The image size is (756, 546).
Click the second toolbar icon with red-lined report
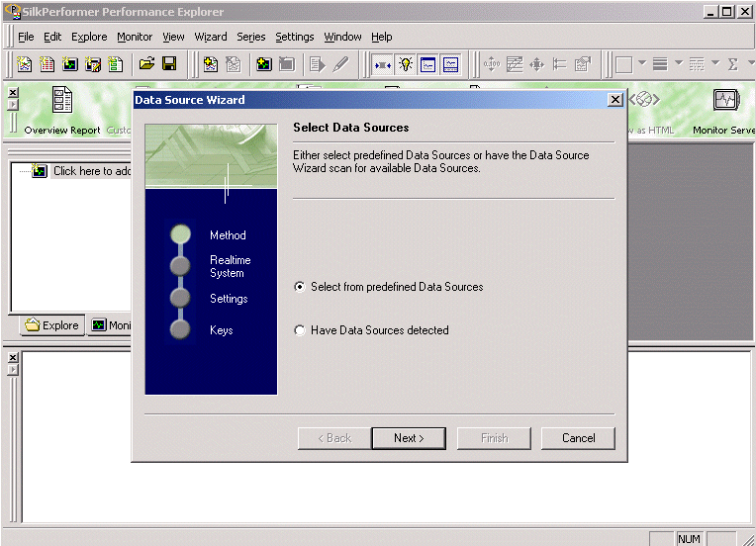pos(47,64)
